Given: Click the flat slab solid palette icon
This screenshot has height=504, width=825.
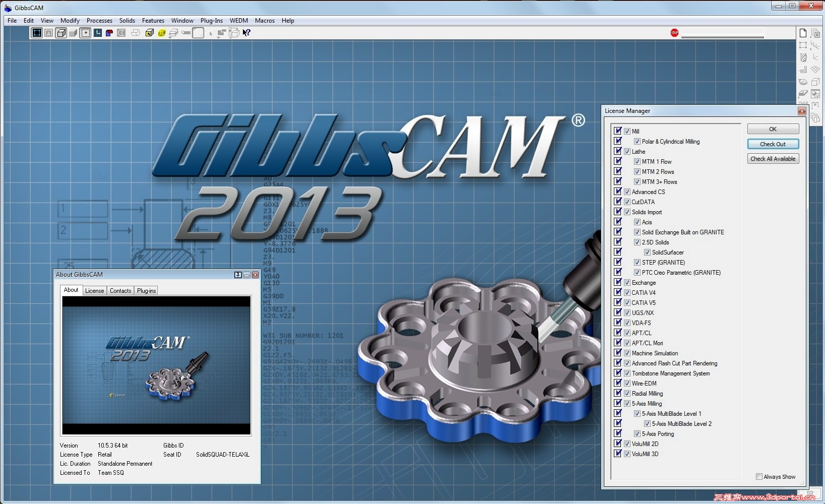Looking at the screenshot, I should 803,94.
